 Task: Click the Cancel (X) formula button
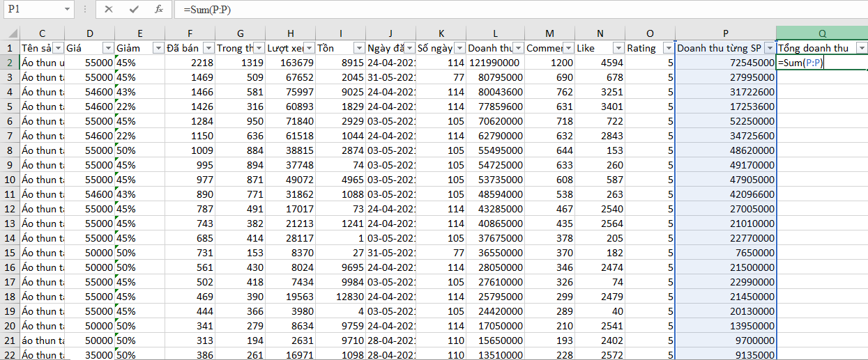(x=108, y=9)
